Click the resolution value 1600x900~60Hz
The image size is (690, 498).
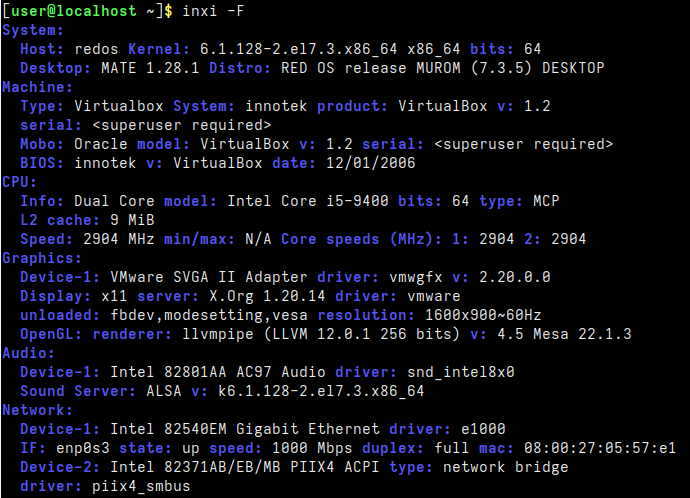[x=483, y=315]
